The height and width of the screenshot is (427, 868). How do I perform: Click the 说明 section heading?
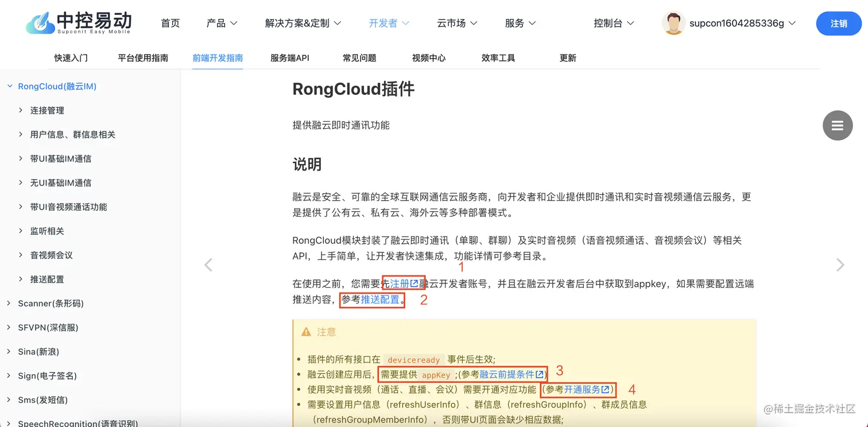[x=307, y=164]
